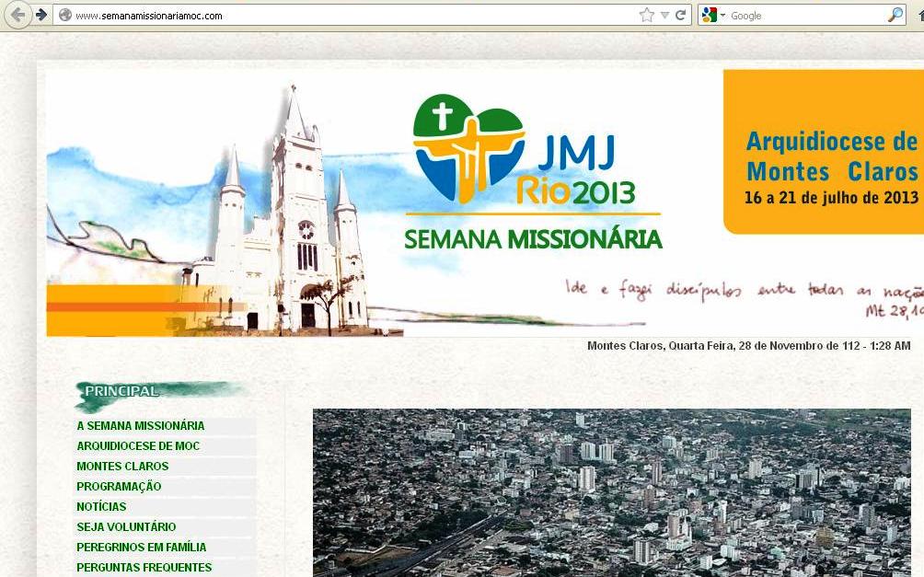
Task: Open ARQUIDIOCESE DE MOC menu item
Action: tap(138, 445)
